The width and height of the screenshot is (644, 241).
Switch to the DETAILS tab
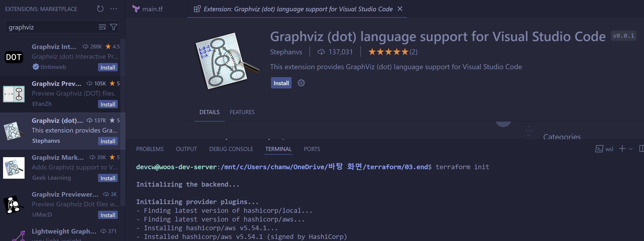point(209,112)
